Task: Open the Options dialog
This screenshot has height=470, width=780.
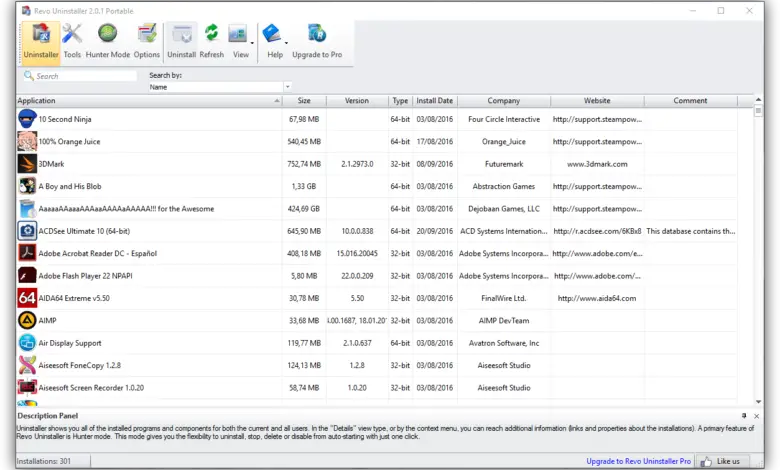Action: [147, 40]
